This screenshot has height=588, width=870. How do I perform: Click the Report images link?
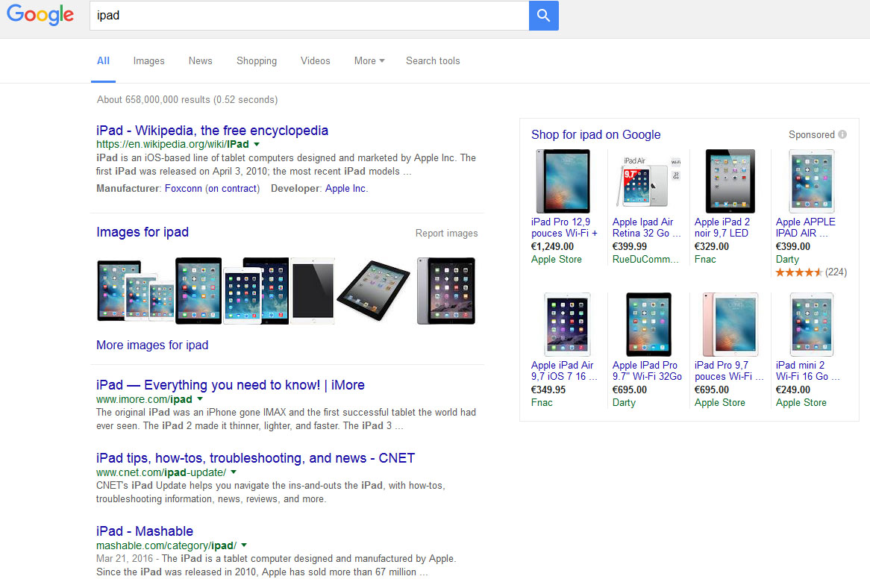pyautogui.click(x=447, y=234)
